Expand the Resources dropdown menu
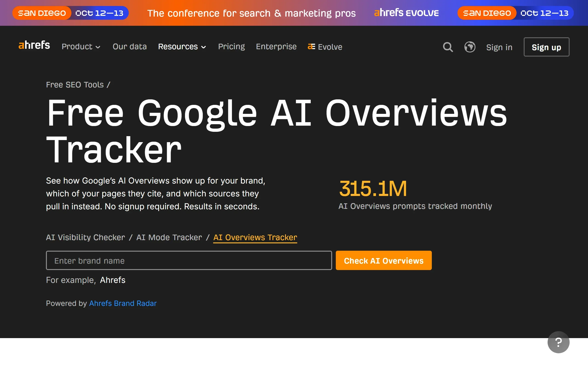Screen dimensions: 588x368 coord(182,47)
